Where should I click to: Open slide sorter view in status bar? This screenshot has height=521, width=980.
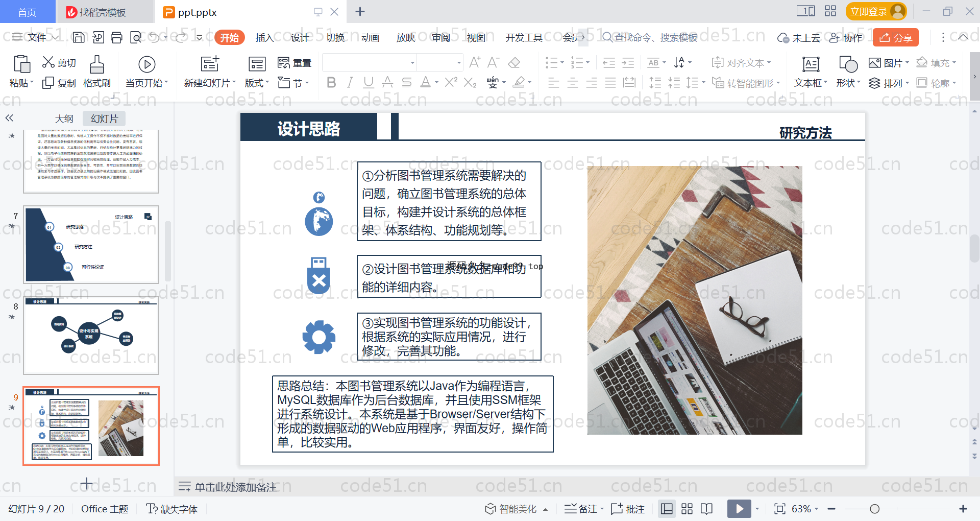point(687,509)
